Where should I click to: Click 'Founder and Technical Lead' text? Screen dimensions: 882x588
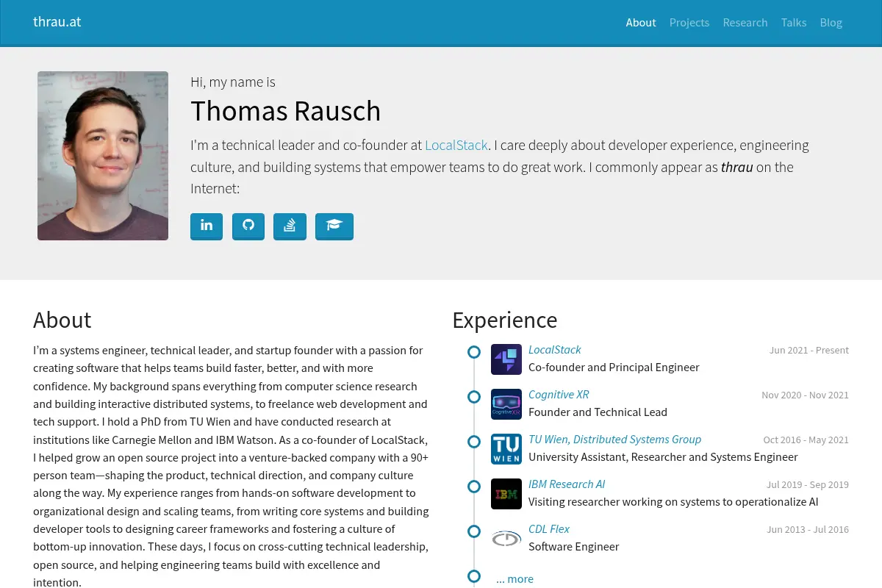[x=598, y=412]
